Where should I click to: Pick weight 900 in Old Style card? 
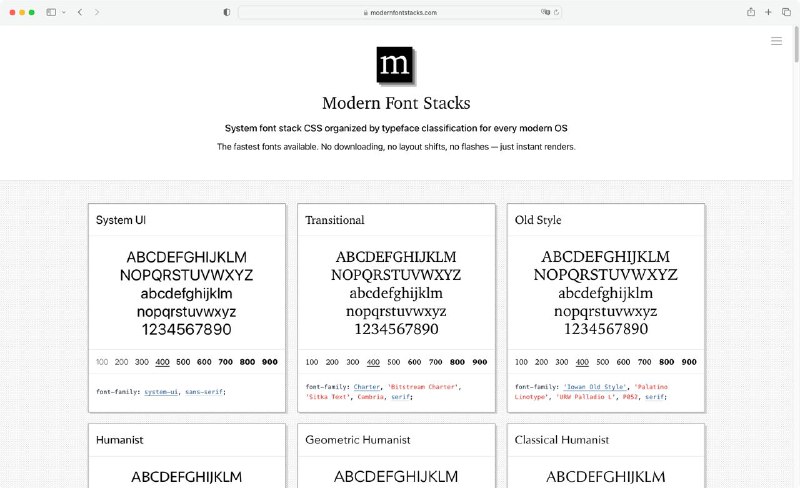point(689,362)
